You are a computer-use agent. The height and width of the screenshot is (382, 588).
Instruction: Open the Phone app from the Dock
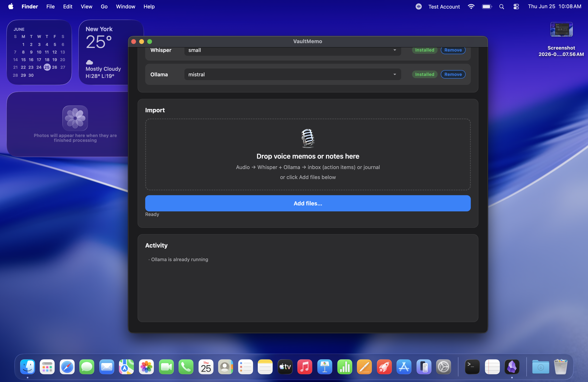pyautogui.click(x=186, y=367)
